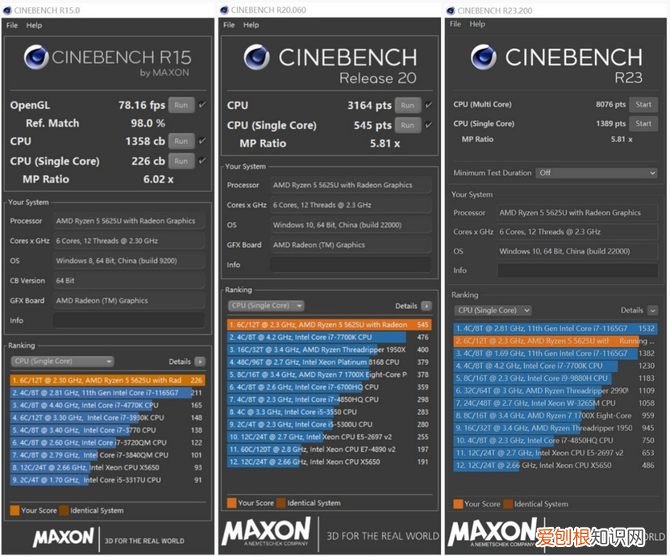Toggle the CPU test checkbox in R20

pos(428,105)
